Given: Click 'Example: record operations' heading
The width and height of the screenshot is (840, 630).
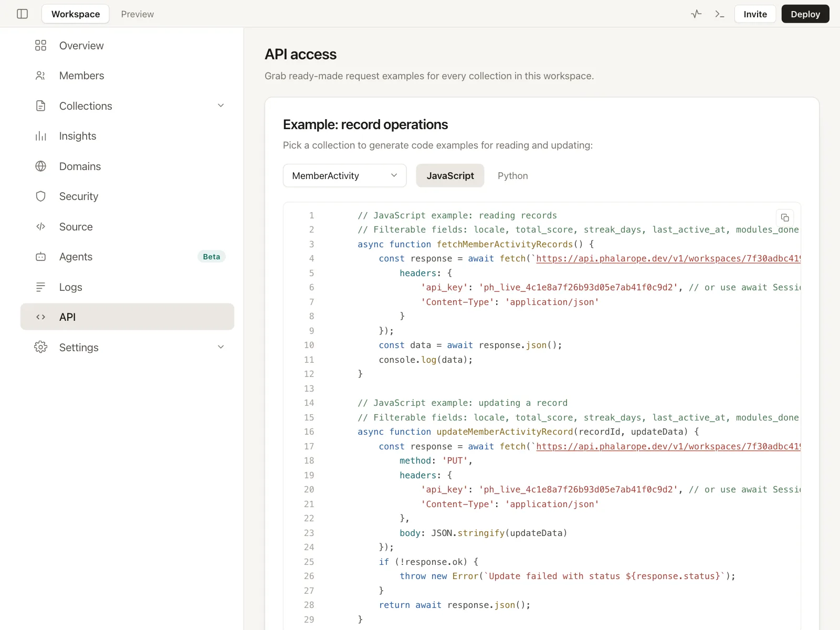Looking at the screenshot, I should point(365,124).
